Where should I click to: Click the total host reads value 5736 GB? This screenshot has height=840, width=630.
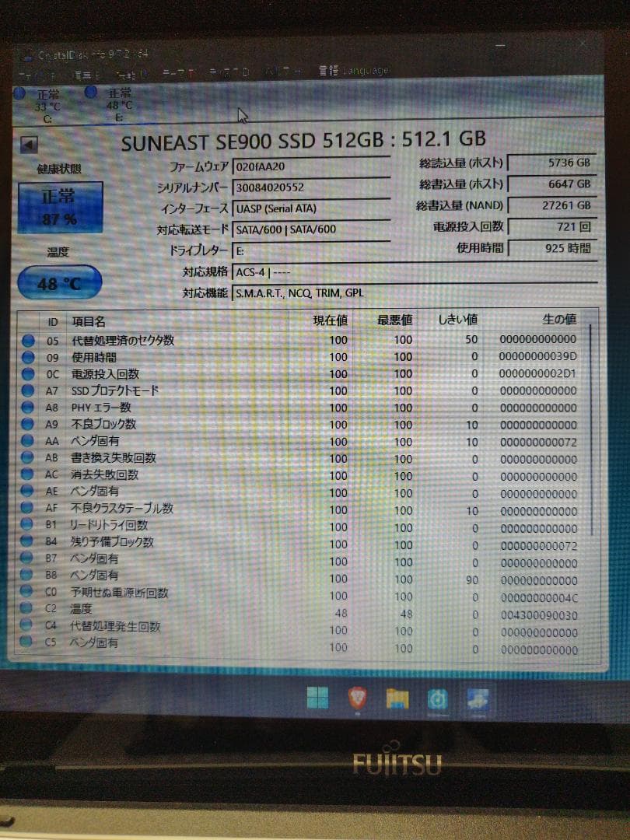click(551, 163)
